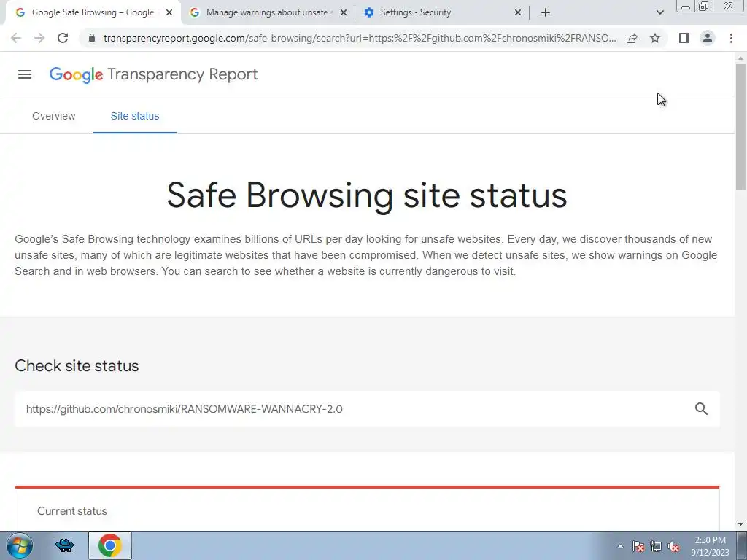Bookmark this tab with the star icon
Image resolution: width=747 pixels, height=560 pixels.
[655, 38]
